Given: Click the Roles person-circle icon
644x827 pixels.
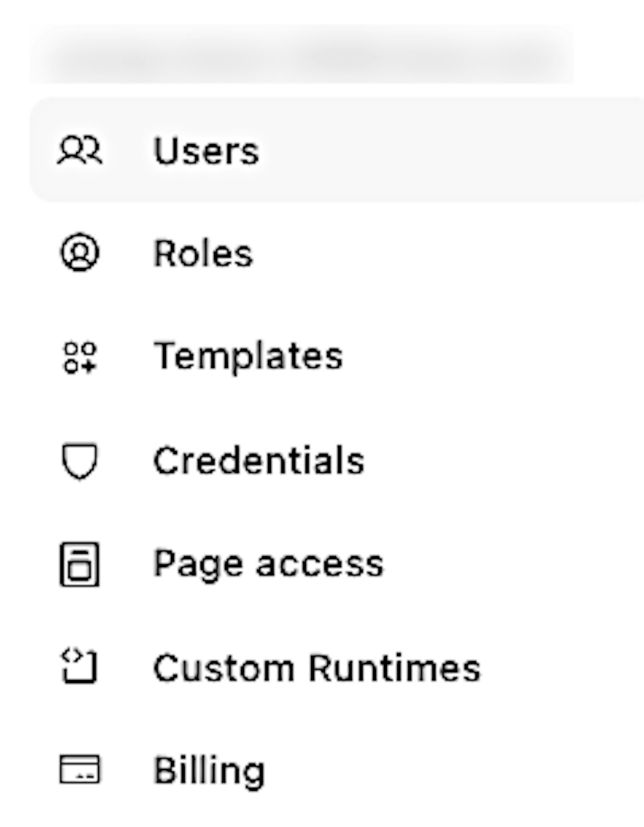Looking at the screenshot, I should point(80,253).
